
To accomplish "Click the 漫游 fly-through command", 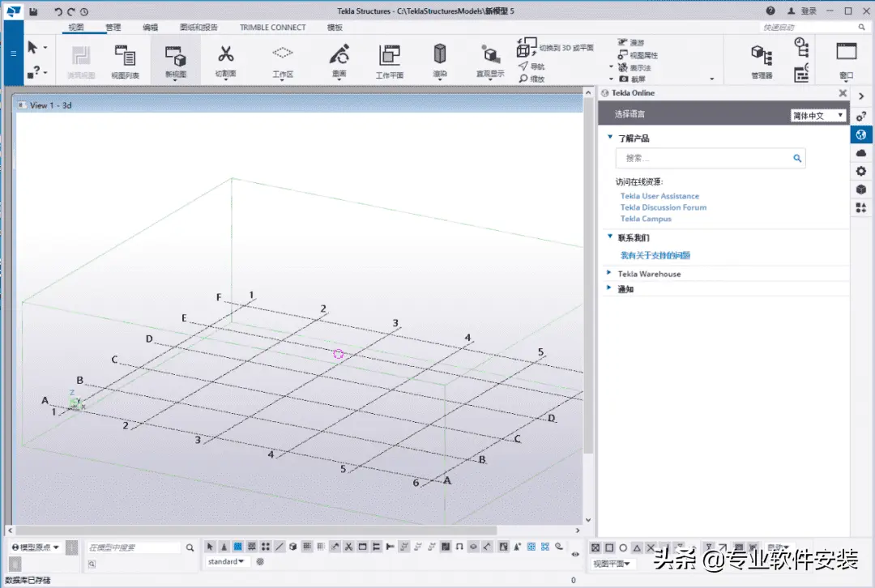I will [630, 42].
